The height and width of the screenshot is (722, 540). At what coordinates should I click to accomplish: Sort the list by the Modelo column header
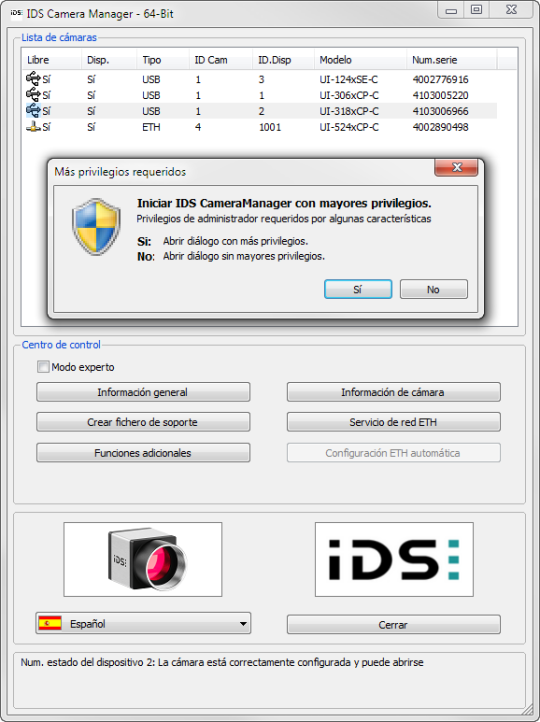pos(360,60)
